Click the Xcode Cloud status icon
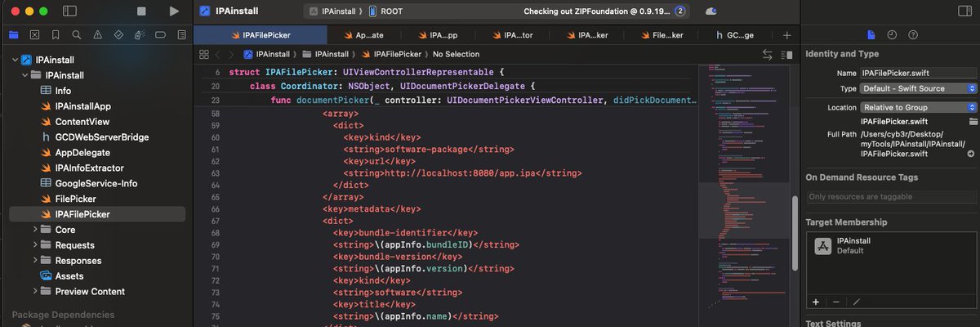Image resolution: width=980 pixels, height=327 pixels. (x=710, y=11)
